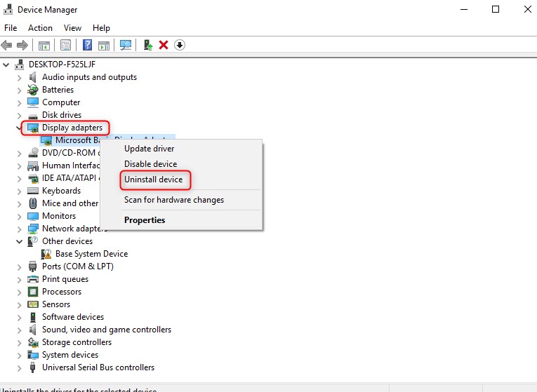Click the red X Uninstall device icon

click(164, 45)
